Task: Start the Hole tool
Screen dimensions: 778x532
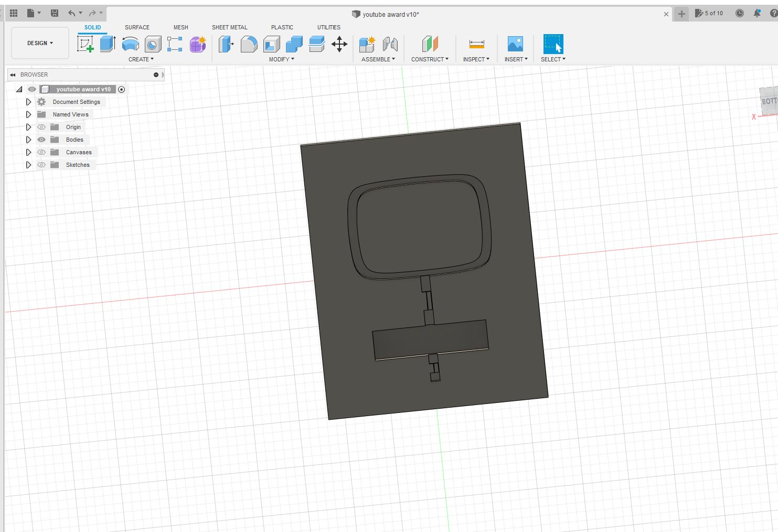Action: [x=153, y=44]
